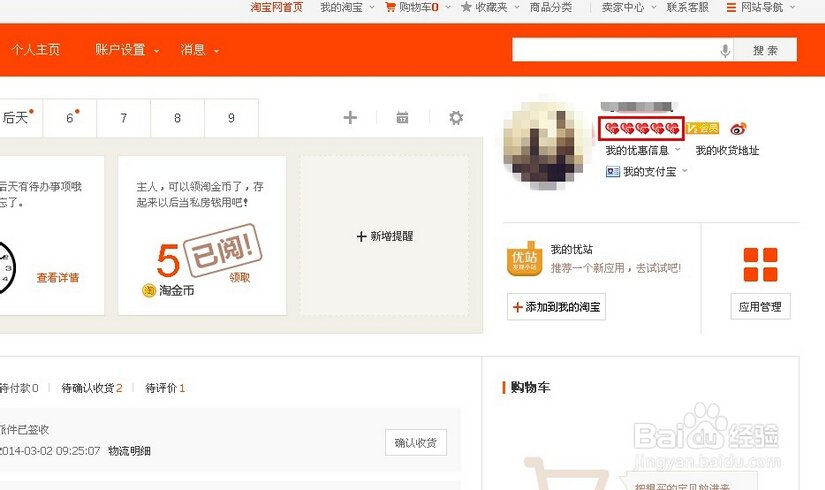Open 我的优站 title
The height and width of the screenshot is (490, 825).
572,249
